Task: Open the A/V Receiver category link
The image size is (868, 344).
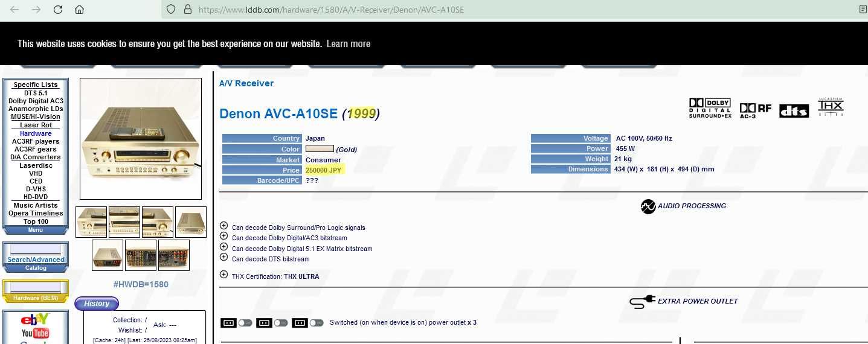Action: coord(246,83)
